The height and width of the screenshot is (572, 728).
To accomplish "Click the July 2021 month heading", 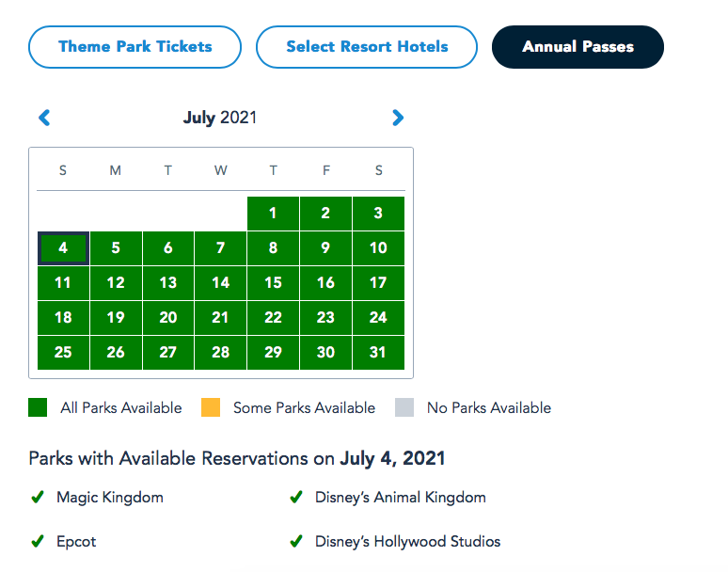I will click(220, 118).
